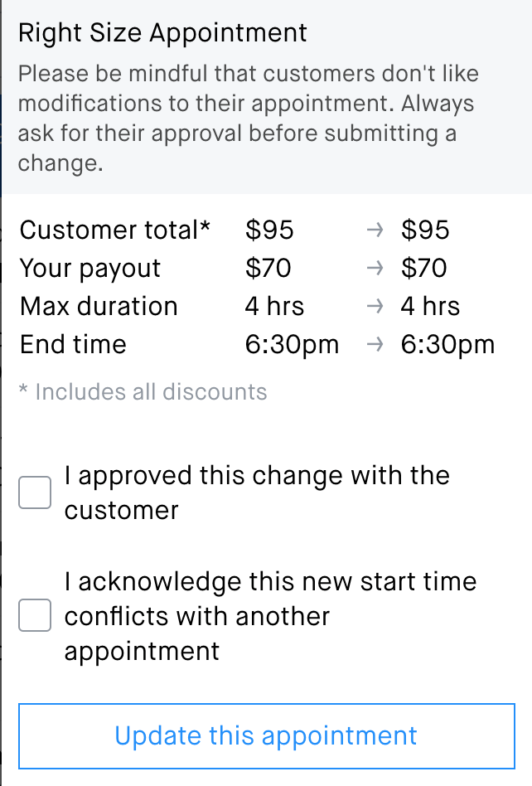This screenshot has height=786, width=532.
Task: Click the arrow icon in End time row
Action: (x=375, y=345)
